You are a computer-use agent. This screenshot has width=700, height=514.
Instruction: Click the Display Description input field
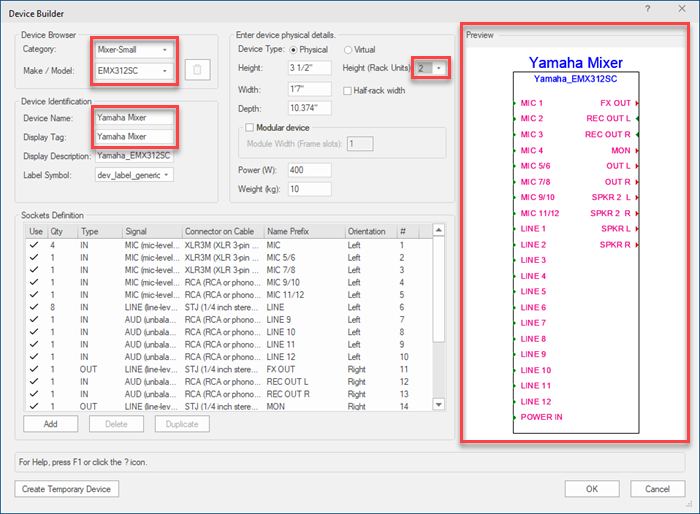point(134,156)
